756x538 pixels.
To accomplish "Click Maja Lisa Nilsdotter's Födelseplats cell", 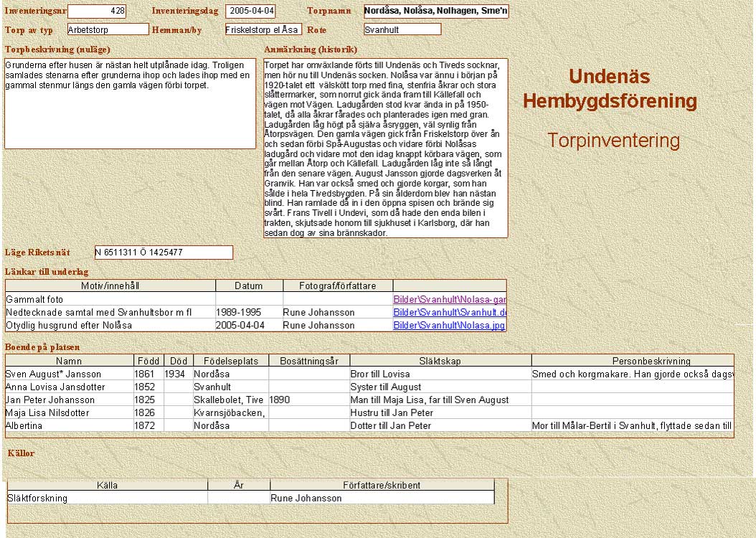I will 230,412.
